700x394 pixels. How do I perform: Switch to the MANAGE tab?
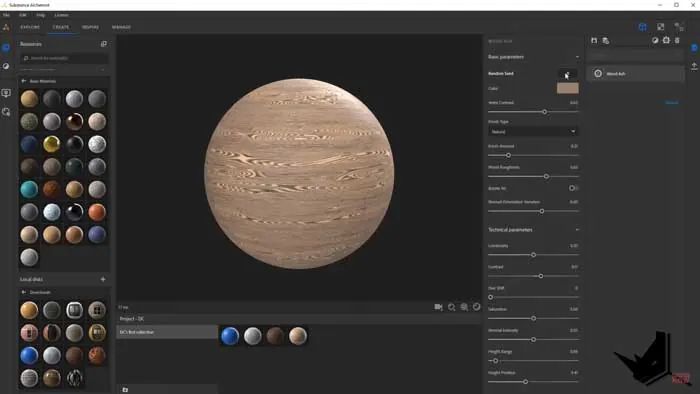point(121,27)
